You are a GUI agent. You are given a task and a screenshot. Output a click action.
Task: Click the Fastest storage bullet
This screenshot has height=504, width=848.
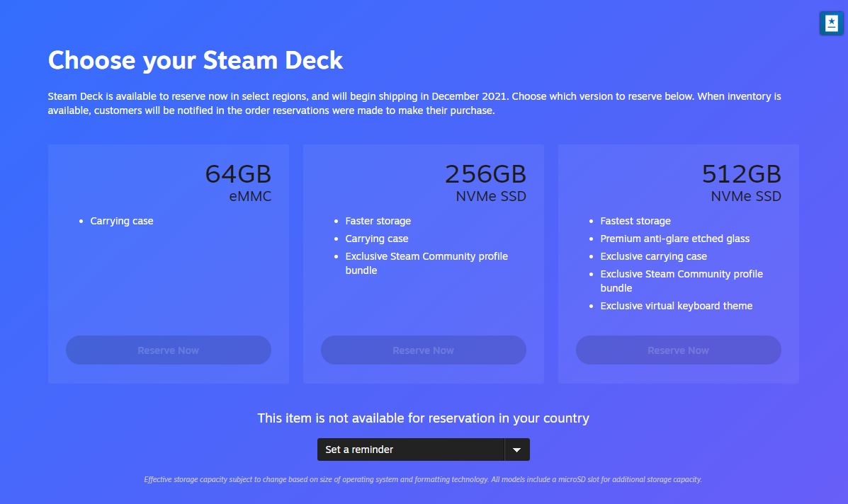pyautogui.click(x=635, y=221)
